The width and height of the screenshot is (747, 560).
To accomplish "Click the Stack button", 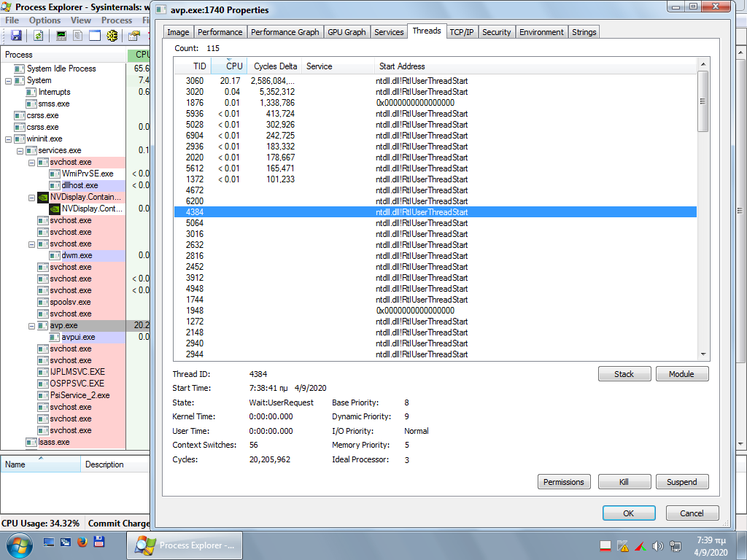I will pos(624,374).
